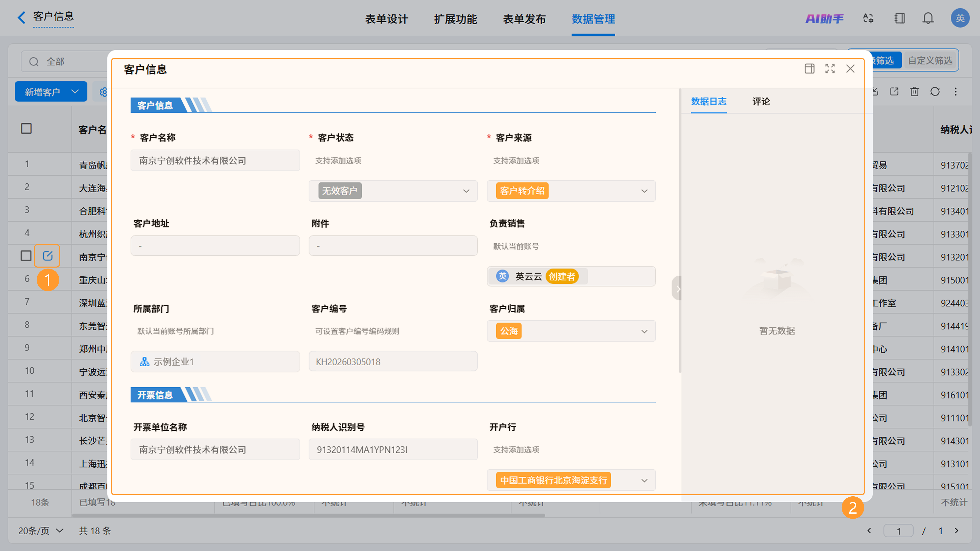This screenshot has width=980, height=551.
Task: Go to previous page arrow
Action: 869,531
